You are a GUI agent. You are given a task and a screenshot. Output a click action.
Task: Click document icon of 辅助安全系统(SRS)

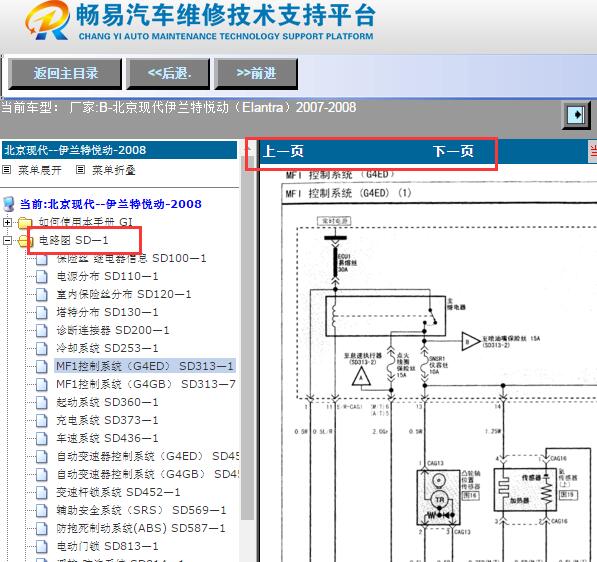tap(42, 510)
